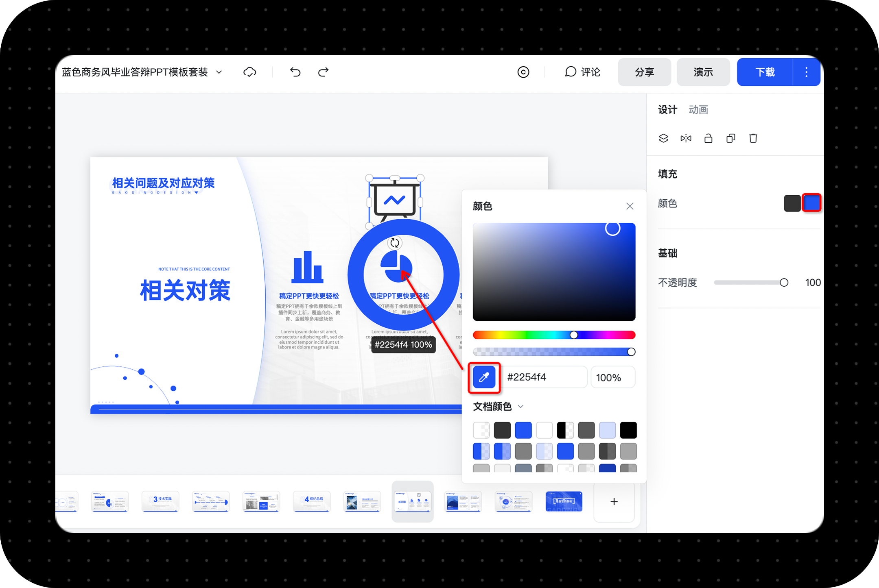Select the currently highlighted slide thumbnail
The width and height of the screenshot is (879, 588).
point(413,502)
